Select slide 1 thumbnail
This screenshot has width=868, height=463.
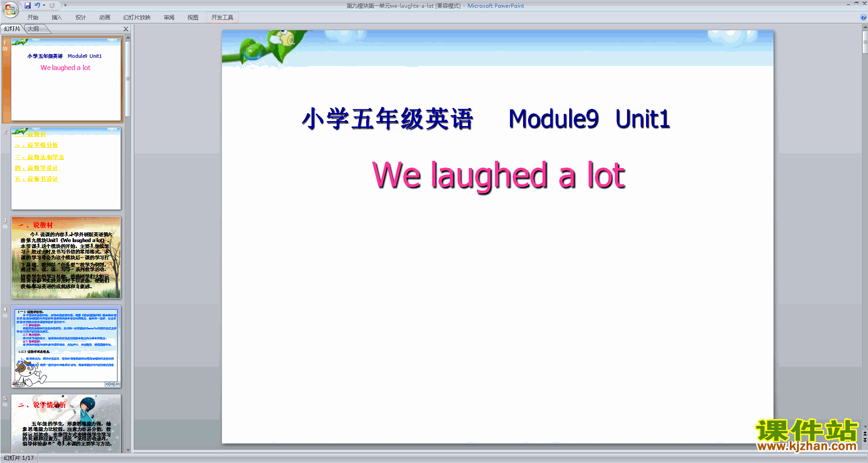(x=66, y=80)
